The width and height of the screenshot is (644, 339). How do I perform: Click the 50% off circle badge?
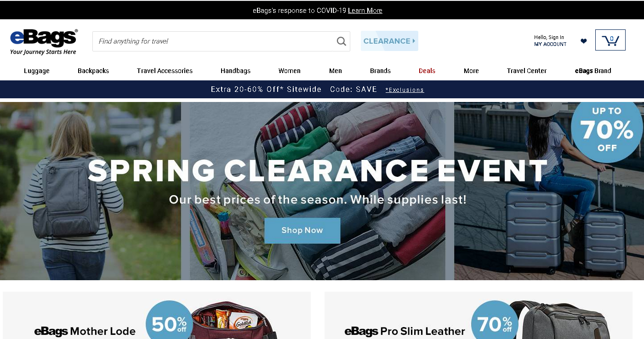point(169,323)
